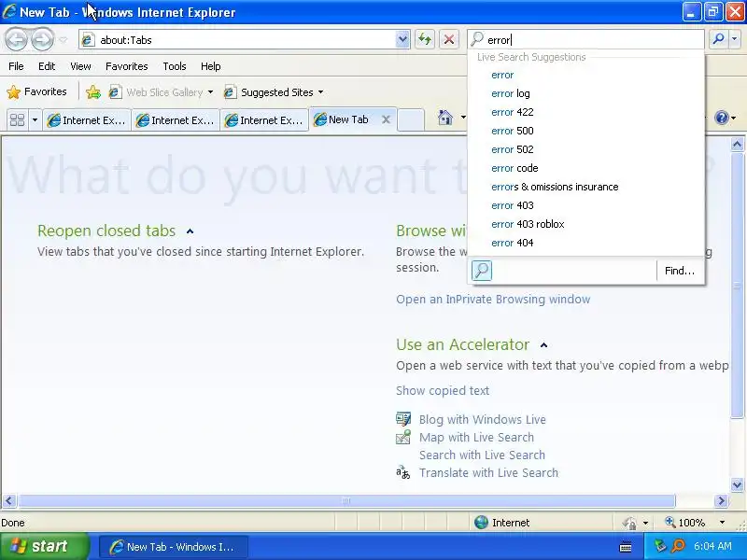Open the Help menu
The height and width of the screenshot is (560, 747).
[211, 66]
